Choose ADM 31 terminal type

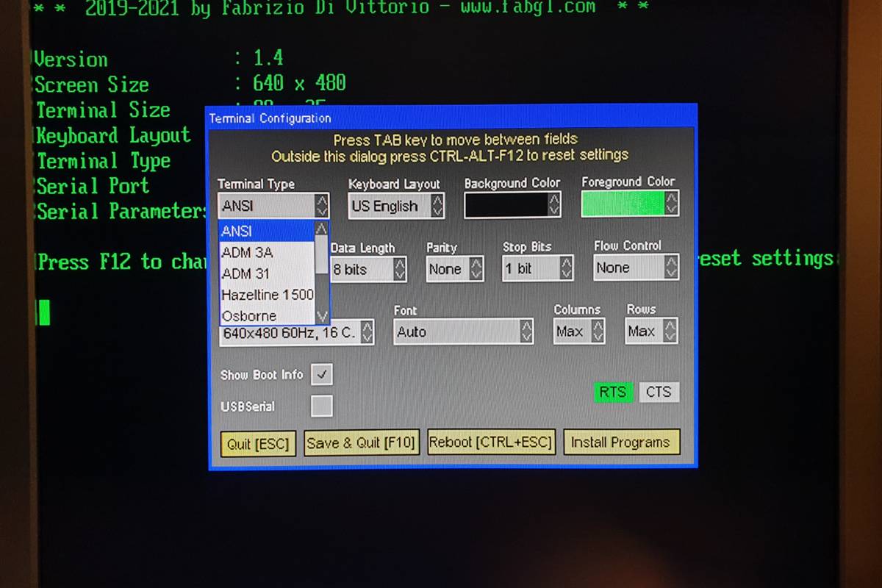267,273
